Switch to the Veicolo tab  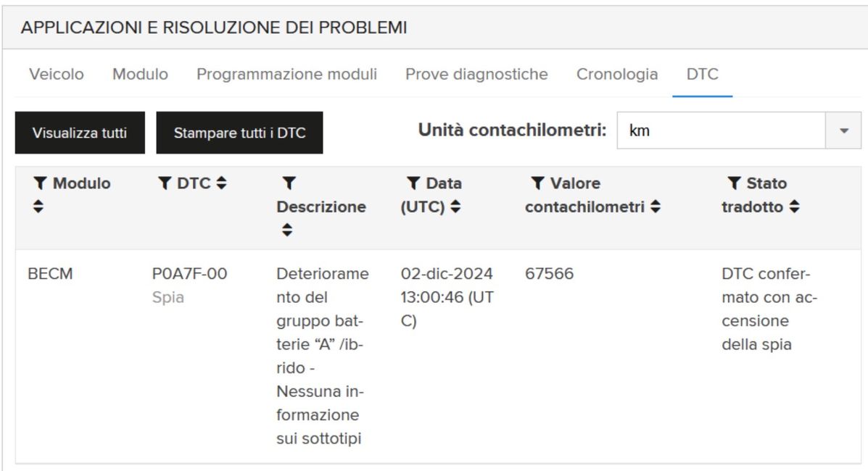[57, 74]
